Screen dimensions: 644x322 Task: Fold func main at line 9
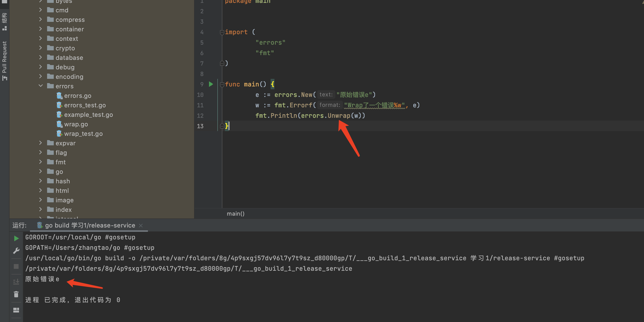coord(222,85)
